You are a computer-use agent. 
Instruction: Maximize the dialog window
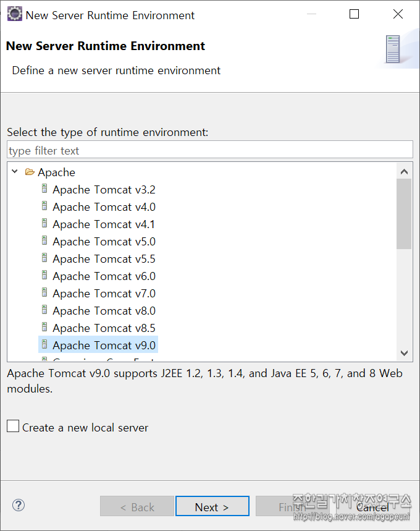354,14
